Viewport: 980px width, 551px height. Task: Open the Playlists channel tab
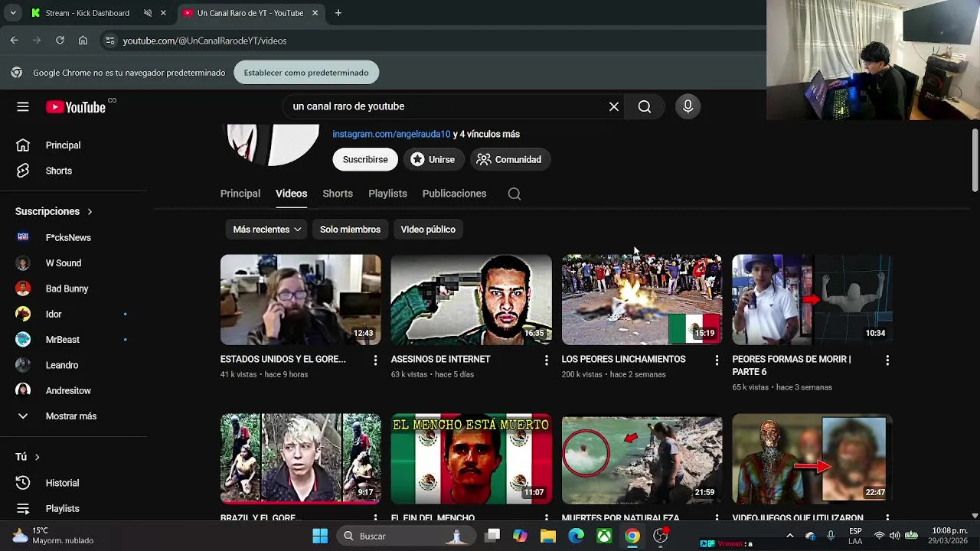pyautogui.click(x=387, y=194)
